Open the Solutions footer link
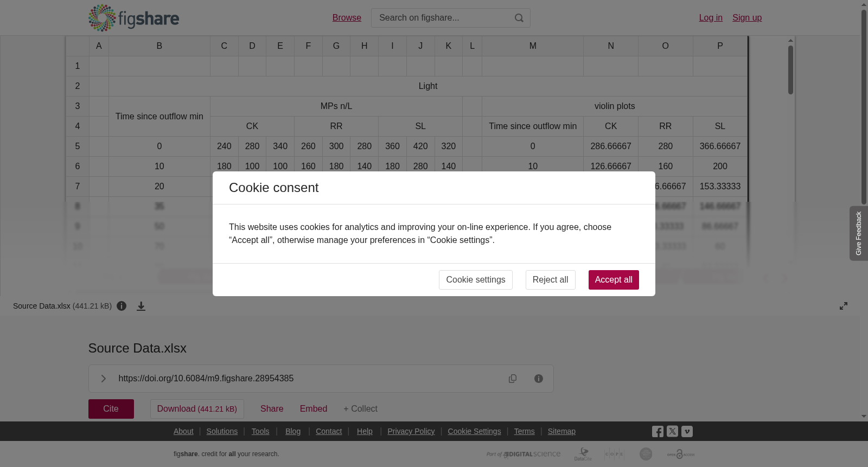Image resolution: width=868 pixels, height=467 pixels. (x=222, y=431)
